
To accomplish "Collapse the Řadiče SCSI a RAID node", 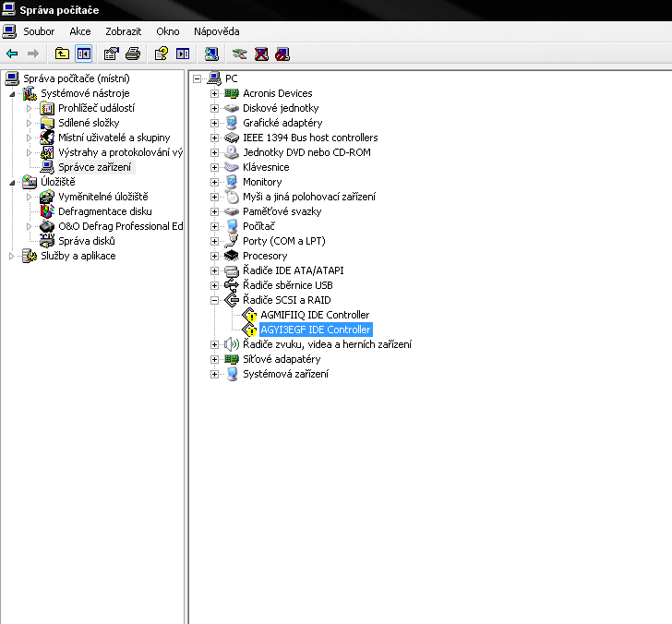I will tap(214, 300).
